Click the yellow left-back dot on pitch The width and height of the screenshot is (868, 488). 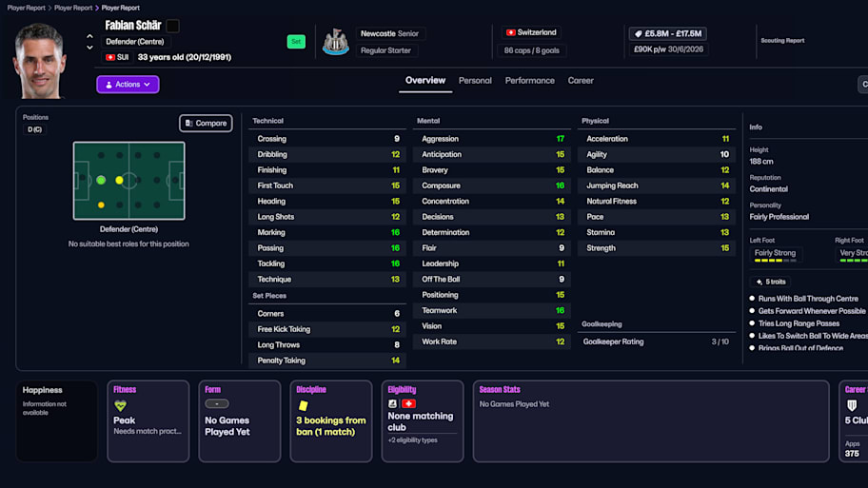(101, 205)
